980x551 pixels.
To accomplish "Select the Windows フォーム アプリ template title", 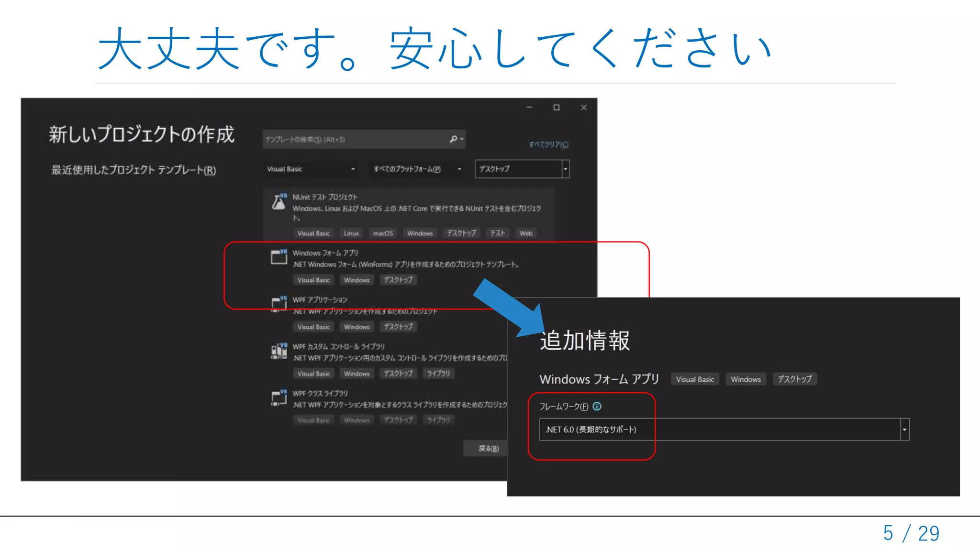I will pos(325,253).
